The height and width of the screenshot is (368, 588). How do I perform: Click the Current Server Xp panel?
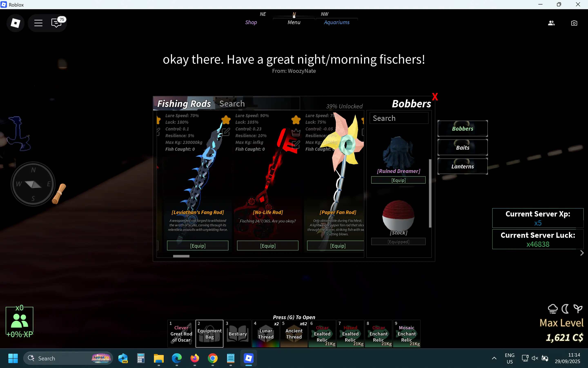[x=538, y=218]
